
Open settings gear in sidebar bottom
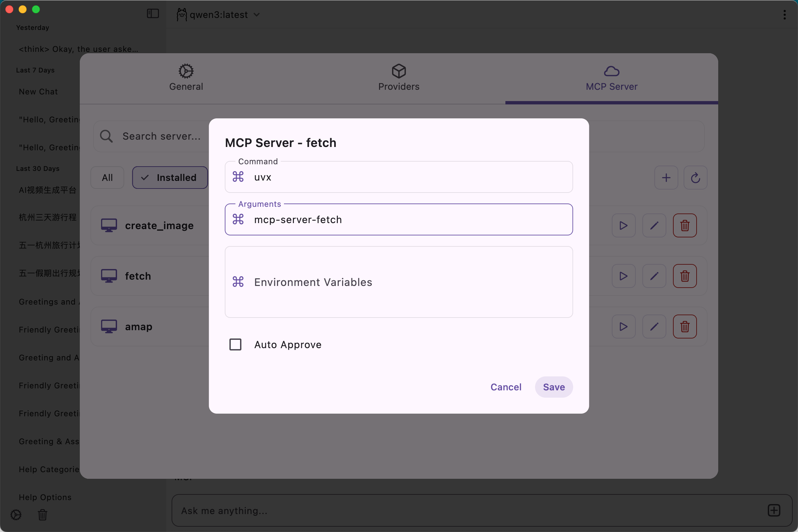click(16, 514)
